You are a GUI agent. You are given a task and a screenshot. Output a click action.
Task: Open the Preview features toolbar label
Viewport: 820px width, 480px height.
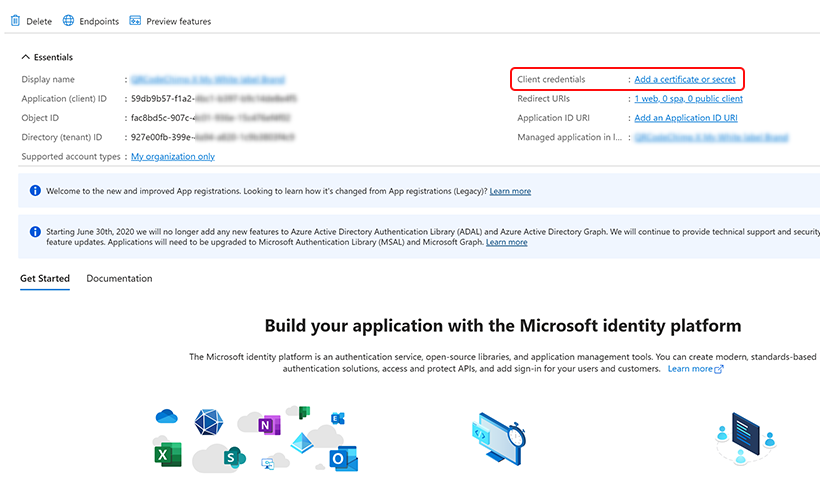click(179, 21)
